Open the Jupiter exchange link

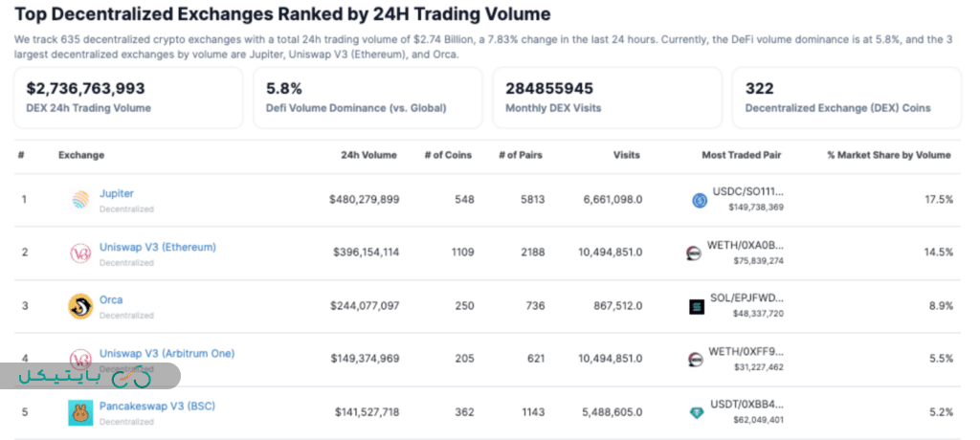117,193
